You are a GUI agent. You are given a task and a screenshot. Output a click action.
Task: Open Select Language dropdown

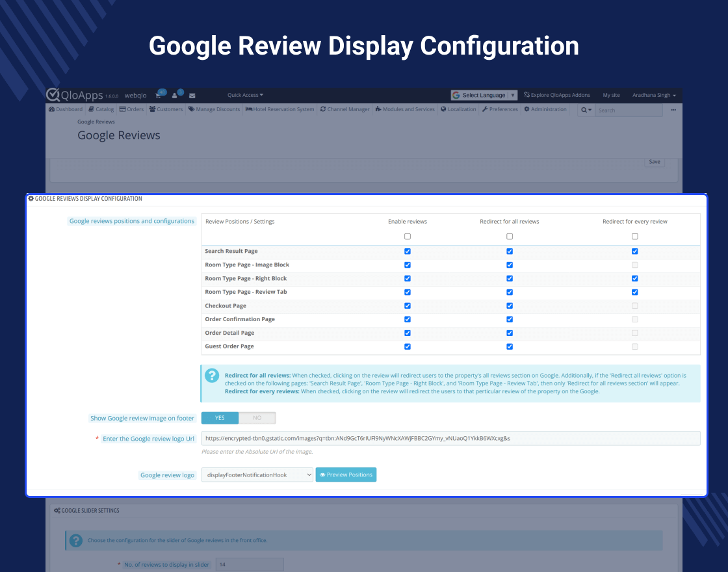point(484,95)
